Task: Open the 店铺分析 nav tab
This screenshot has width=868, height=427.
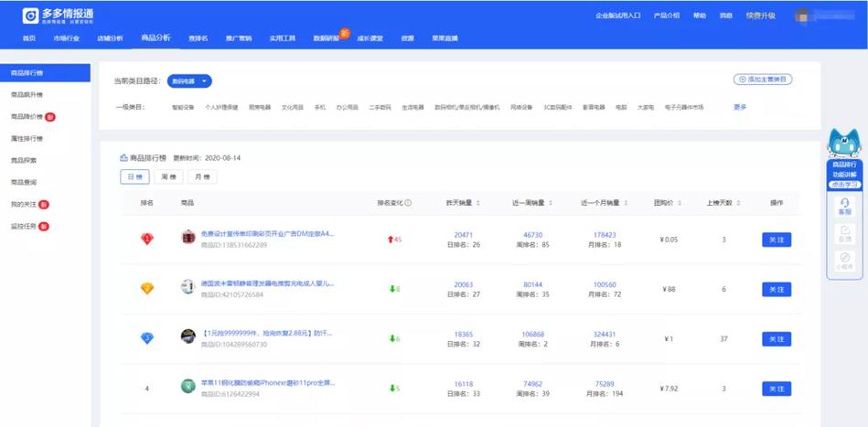Action: pos(110,38)
